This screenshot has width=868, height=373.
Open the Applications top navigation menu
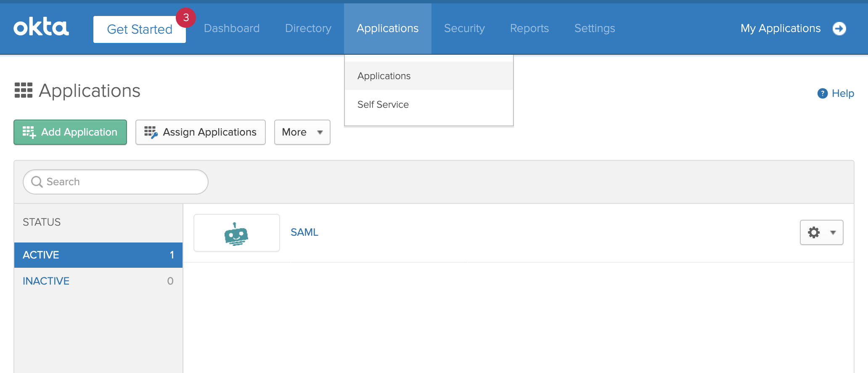tap(387, 29)
